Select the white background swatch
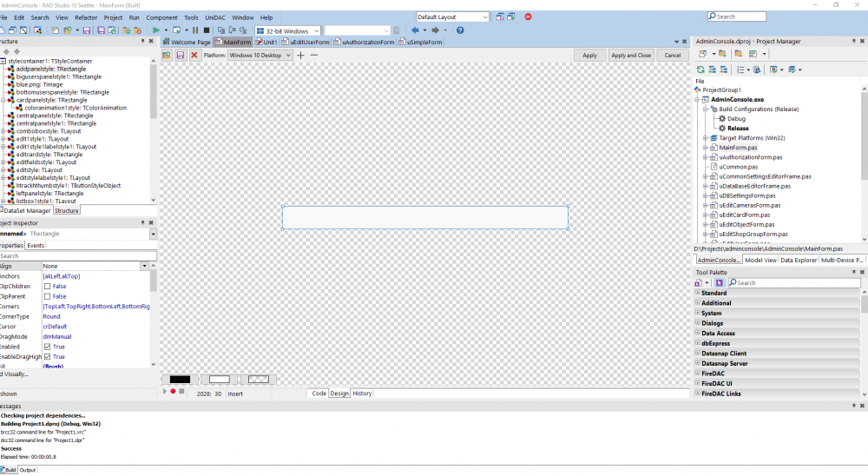Screen dimensions: 868x476 click(220, 380)
